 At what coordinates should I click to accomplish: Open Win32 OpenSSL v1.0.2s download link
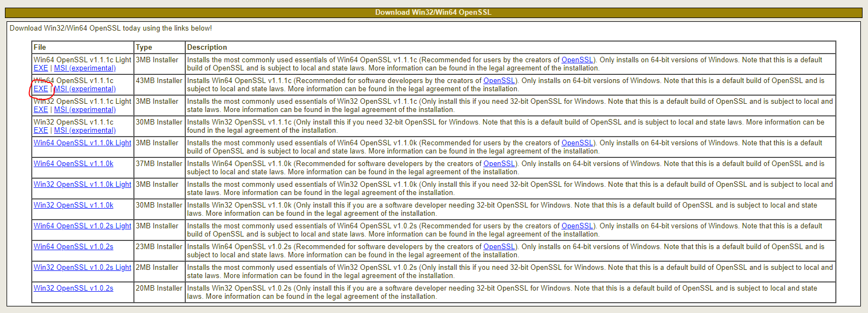[74, 288]
